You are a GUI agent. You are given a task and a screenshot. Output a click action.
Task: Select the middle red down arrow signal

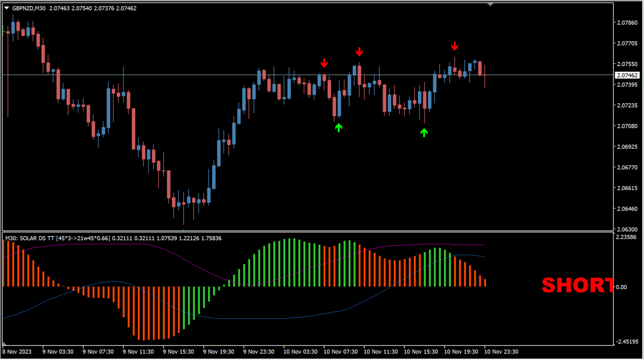pos(359,52)
